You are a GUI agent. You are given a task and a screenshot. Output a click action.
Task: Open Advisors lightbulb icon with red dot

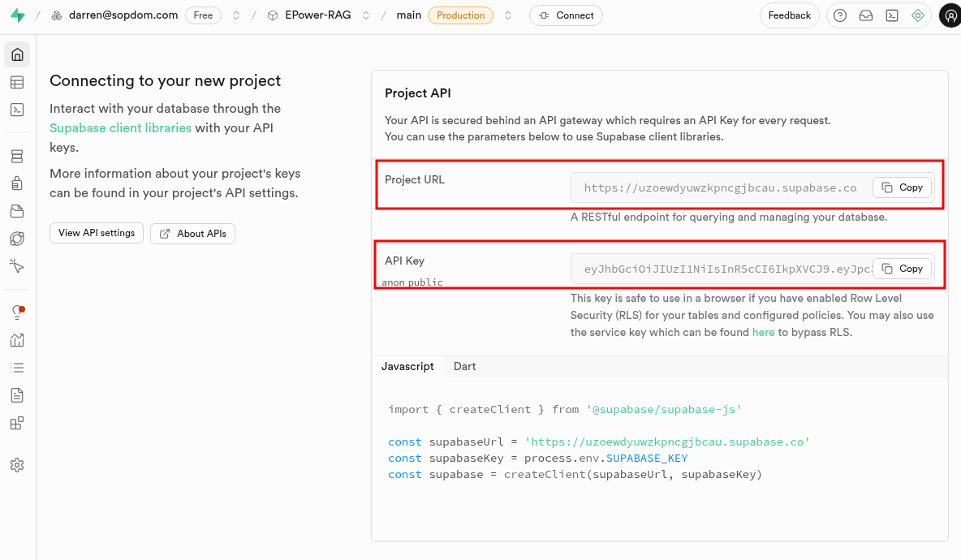(x=17, y=312)
